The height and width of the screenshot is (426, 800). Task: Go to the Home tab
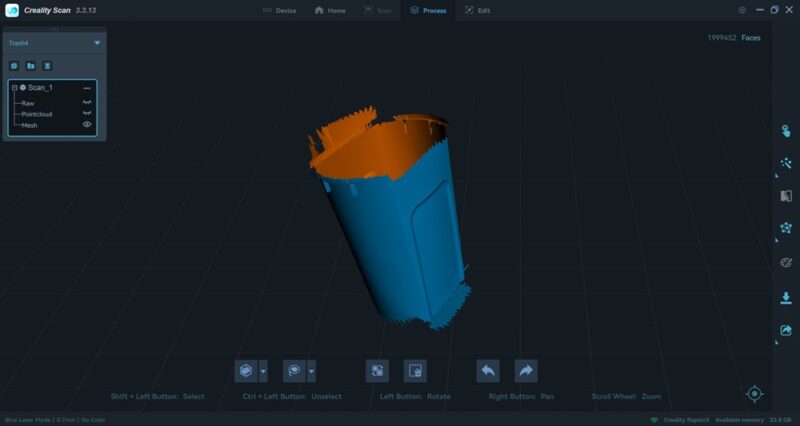tap(330, 10)
